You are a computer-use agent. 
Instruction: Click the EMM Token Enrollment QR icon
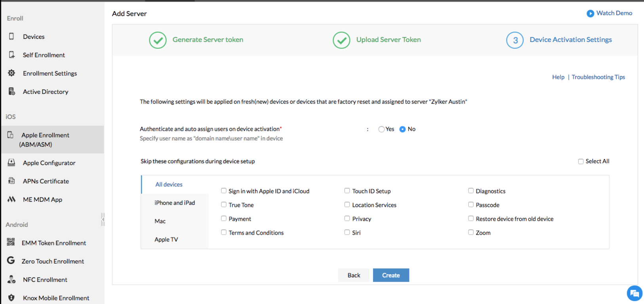(x=11, y=243)
